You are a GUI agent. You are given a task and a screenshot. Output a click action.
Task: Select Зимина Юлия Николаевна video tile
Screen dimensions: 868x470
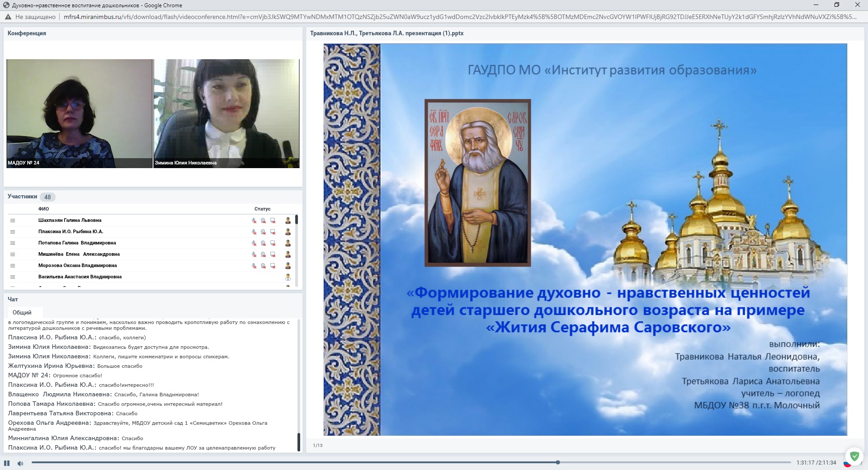[226, 113]
